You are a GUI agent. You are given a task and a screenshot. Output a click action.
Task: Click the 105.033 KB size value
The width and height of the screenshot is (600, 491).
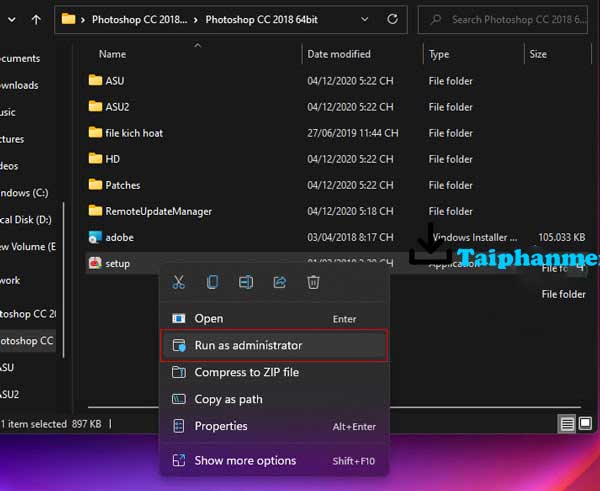pos(561,237)
